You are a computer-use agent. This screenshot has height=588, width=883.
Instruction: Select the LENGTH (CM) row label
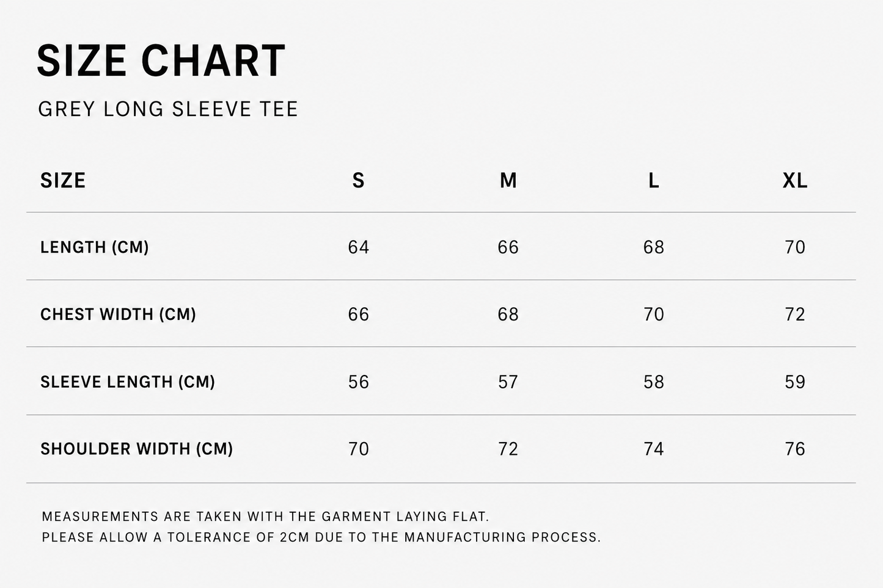click(95, 247)
